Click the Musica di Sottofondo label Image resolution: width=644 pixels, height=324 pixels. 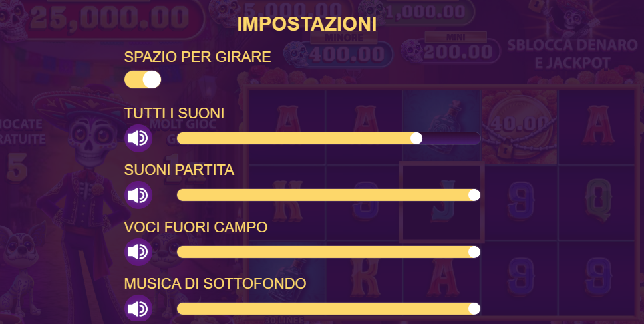(x=215, y=284)
